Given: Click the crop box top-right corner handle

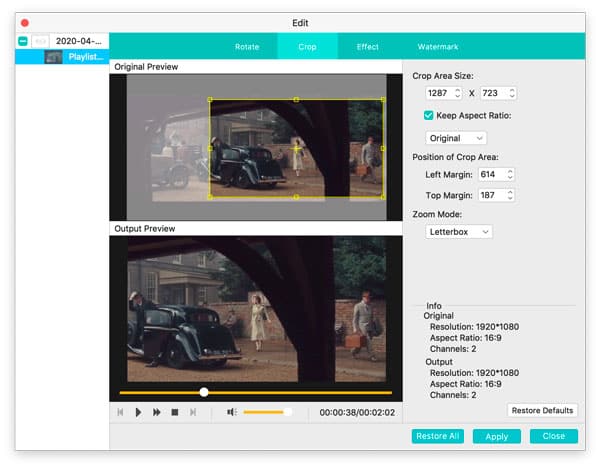Looking at the screenshot, I should (383, 99).
